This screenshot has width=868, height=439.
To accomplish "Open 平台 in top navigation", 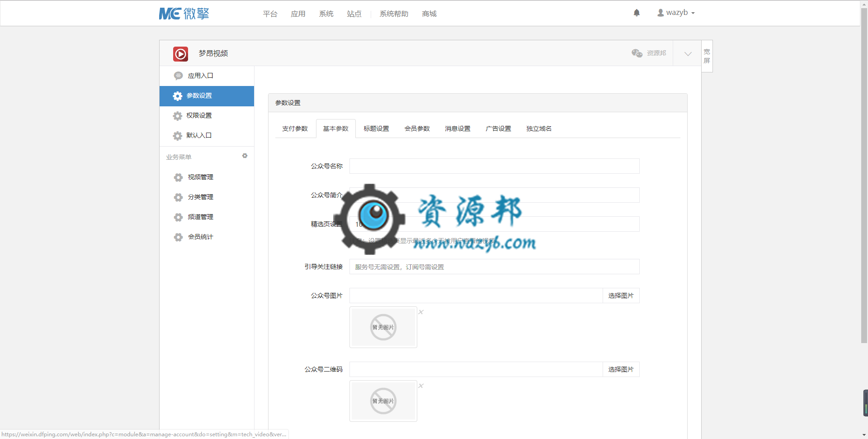I will tap(270, 14).
